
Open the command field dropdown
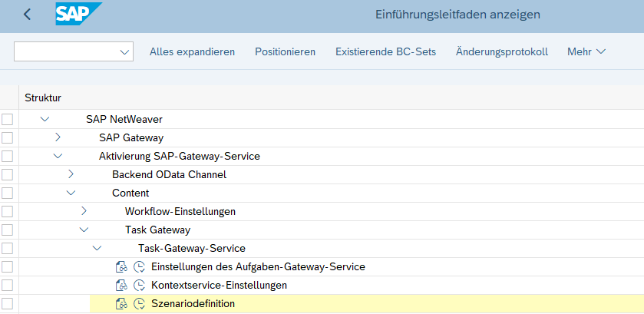pyautogui.click(x=125, y=51)
